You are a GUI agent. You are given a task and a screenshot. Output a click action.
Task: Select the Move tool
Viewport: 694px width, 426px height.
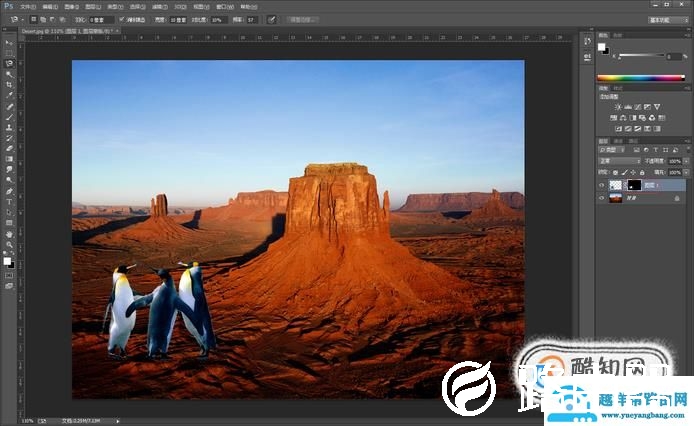[9, 43]
